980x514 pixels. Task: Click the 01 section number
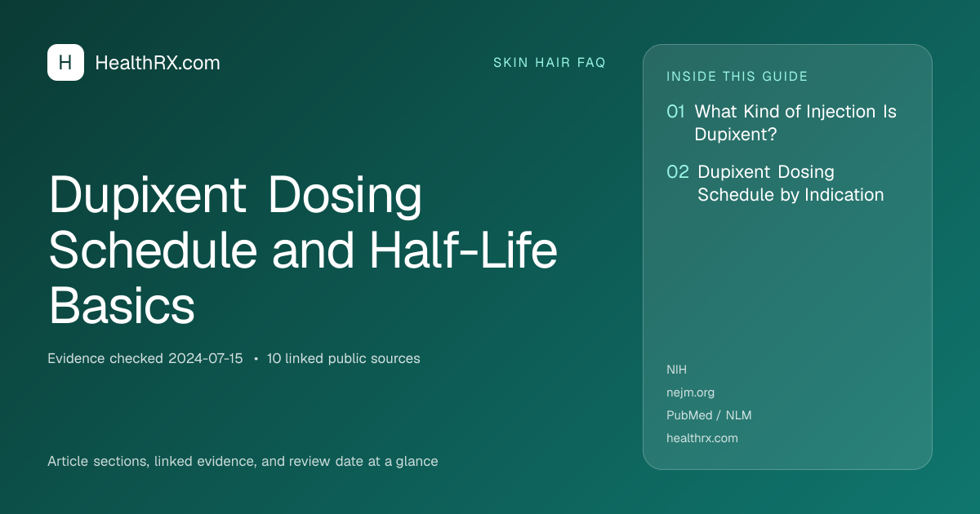click(675, 112)
